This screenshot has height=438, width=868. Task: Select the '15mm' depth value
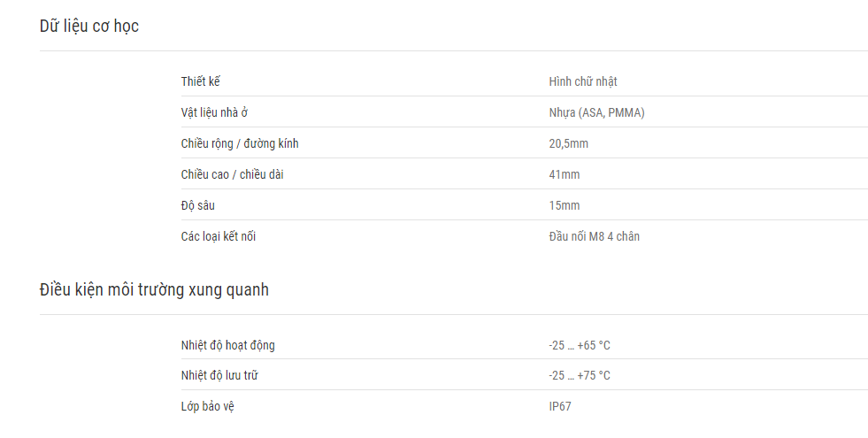click(564, 205)
